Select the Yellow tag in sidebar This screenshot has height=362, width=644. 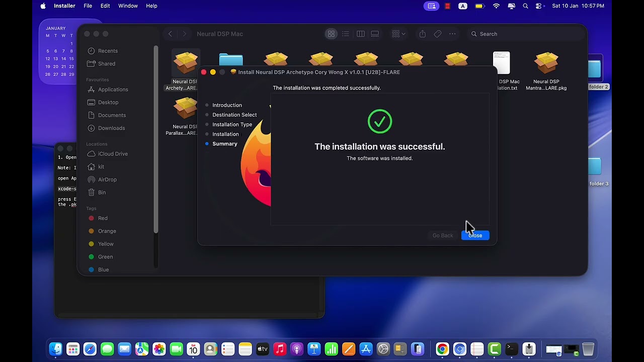point(106,244)
